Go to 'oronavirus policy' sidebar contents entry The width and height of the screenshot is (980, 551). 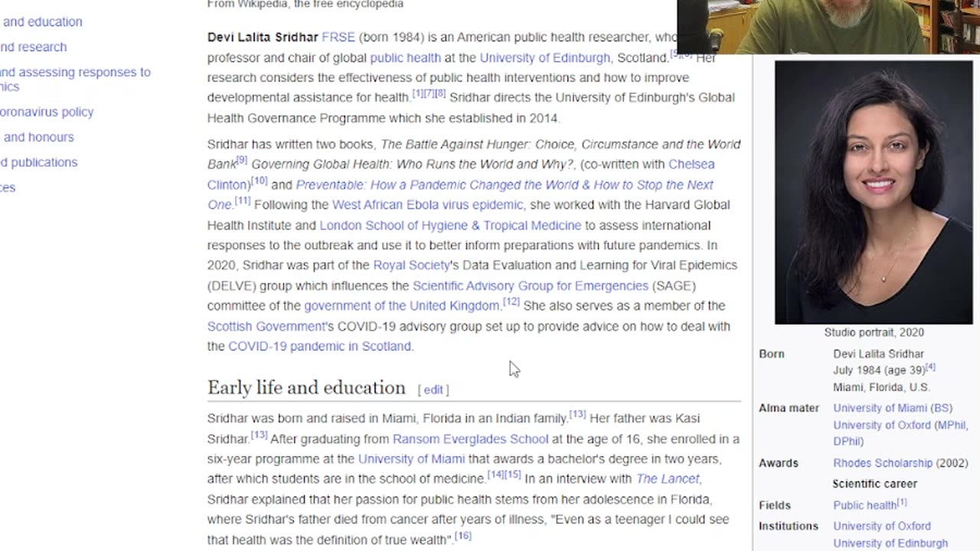tap(47, 112)
